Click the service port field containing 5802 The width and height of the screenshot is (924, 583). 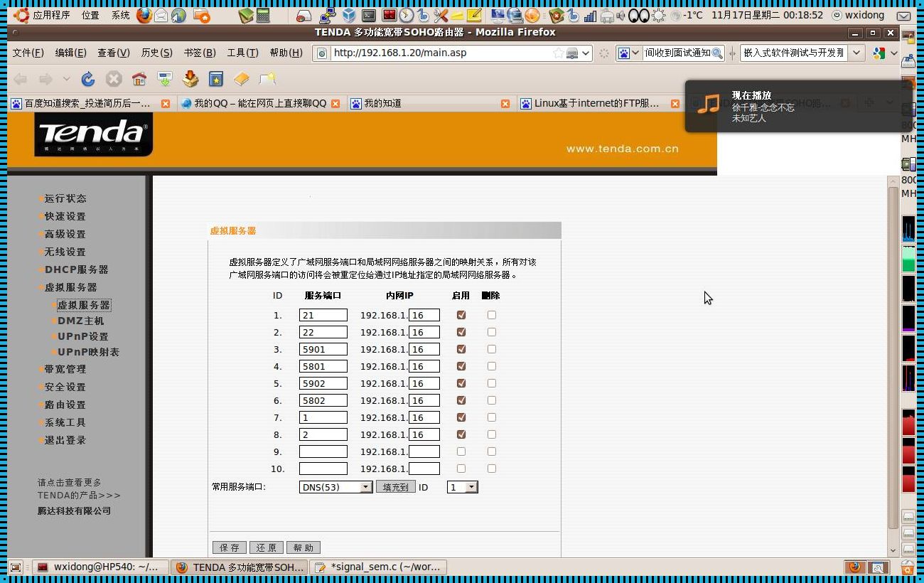point(323,400)
